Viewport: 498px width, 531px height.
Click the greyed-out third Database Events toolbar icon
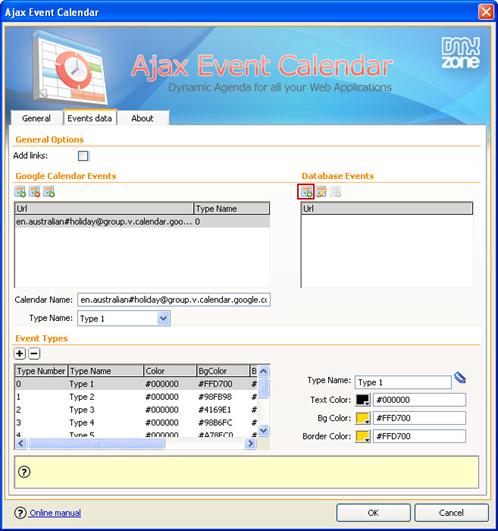335,192
